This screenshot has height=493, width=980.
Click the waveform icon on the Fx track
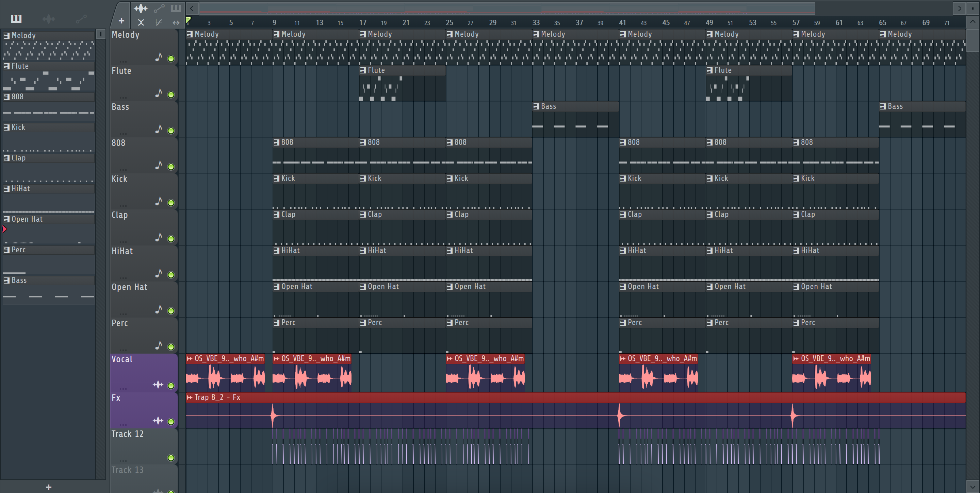[158, 420]
